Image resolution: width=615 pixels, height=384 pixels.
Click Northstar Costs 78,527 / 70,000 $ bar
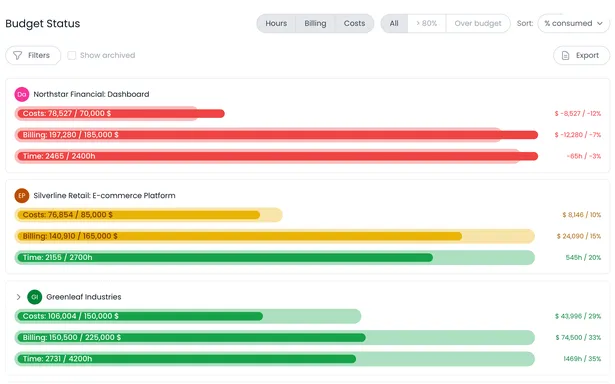(x=120, y=113)
